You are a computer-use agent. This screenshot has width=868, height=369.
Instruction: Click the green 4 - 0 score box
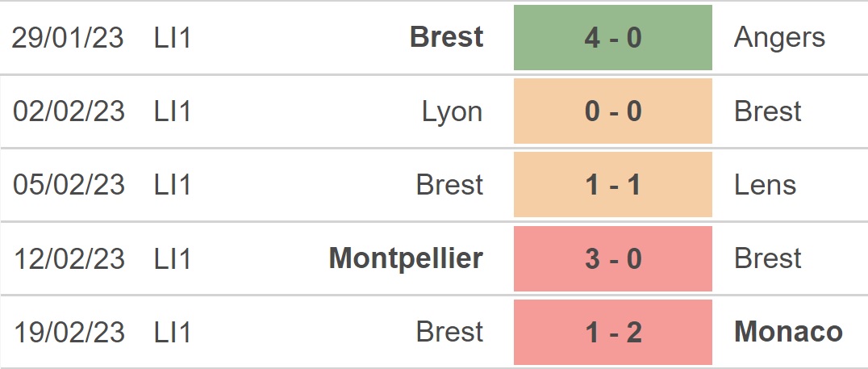613,38
